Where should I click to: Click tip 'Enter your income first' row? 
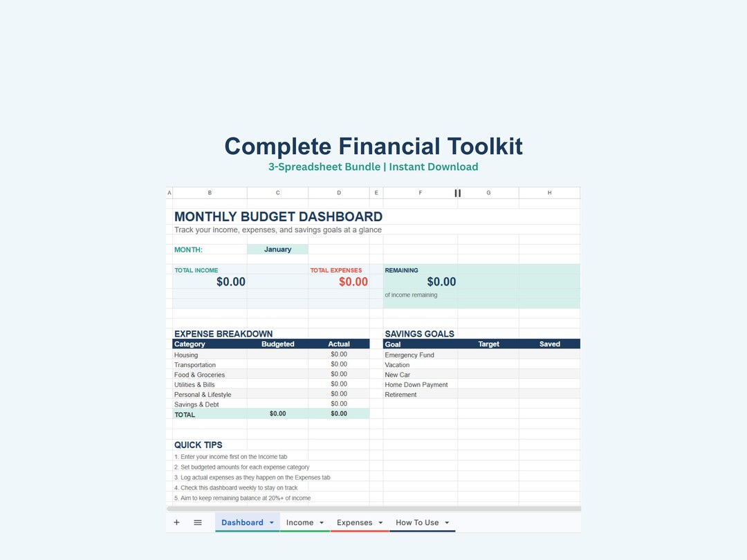point(230,457)
